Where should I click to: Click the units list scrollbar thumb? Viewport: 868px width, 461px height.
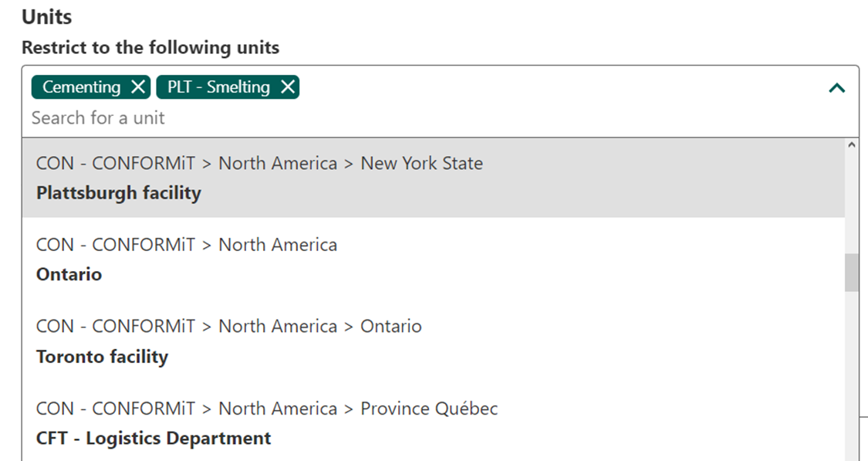(851, 273)
